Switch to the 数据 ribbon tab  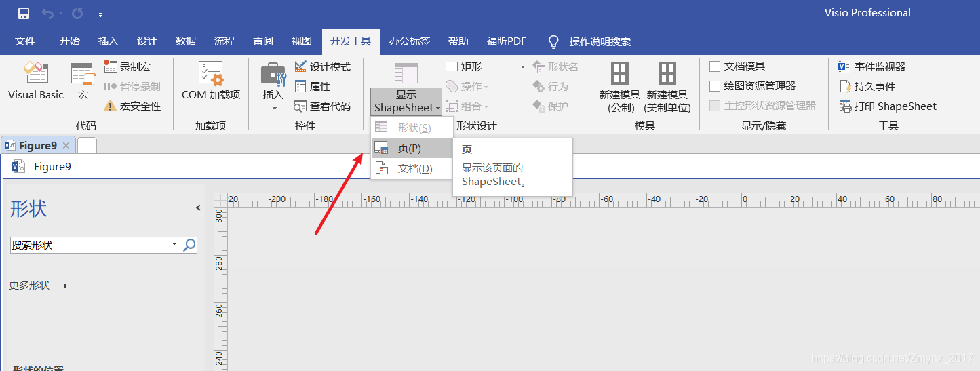coord(185,41)
